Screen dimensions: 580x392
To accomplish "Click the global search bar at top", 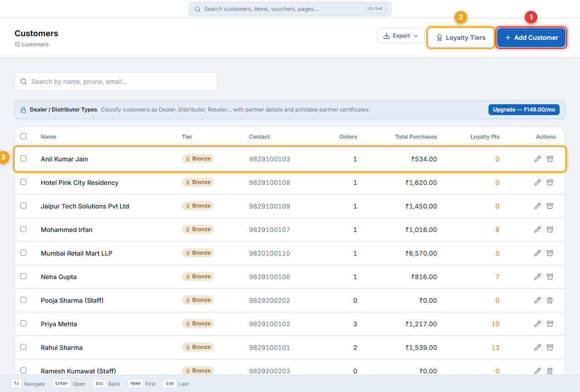I will tap(290, 9).
